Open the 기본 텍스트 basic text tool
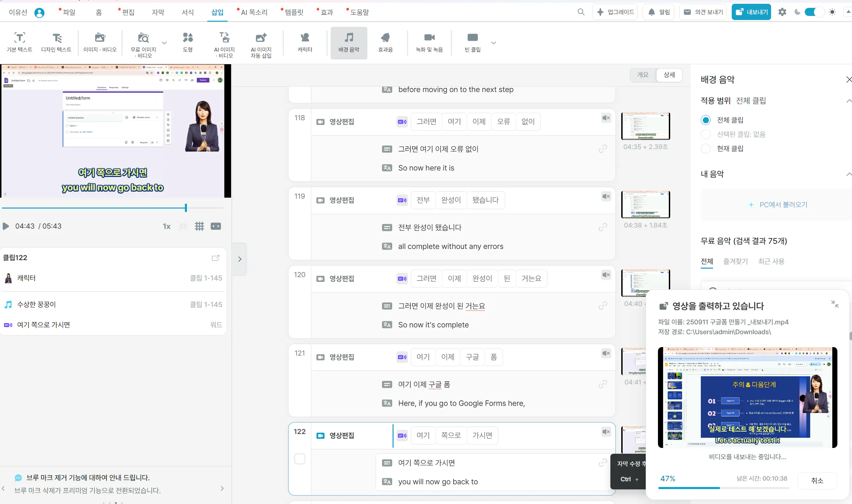852x504 pixels. click(19, 42)
